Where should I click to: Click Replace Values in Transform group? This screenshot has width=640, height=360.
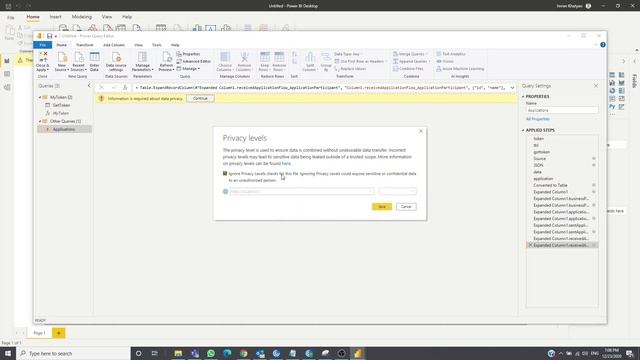point(350,69)
